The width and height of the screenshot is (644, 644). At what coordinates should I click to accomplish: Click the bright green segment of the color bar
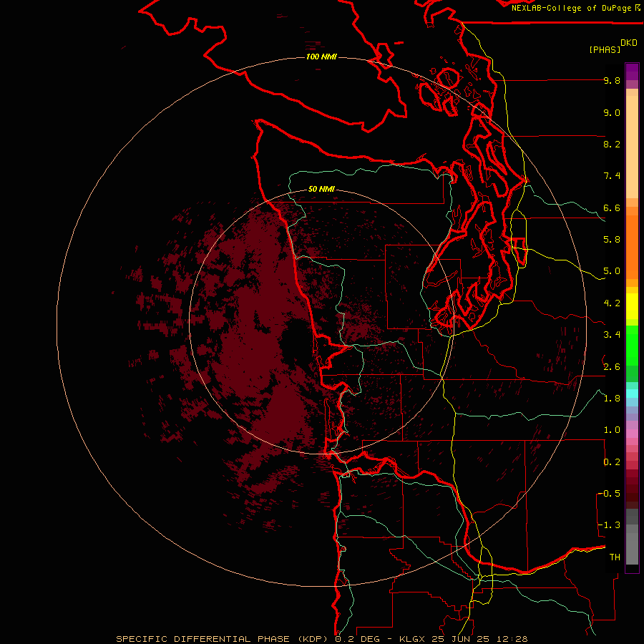coord(632,346)
